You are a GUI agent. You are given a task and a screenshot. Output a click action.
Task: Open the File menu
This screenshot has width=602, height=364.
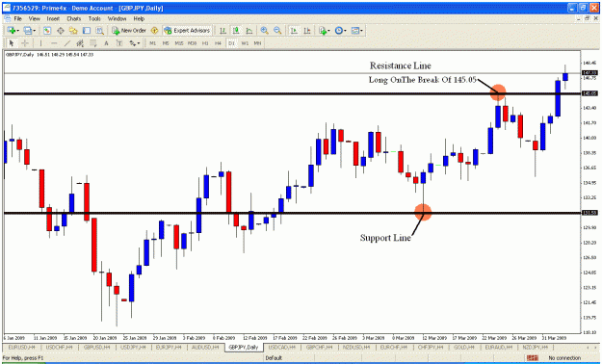pos(17,18)
